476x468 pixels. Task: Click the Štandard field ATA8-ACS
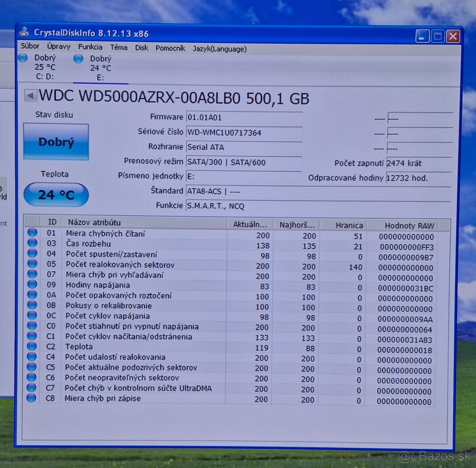(318, 191)
